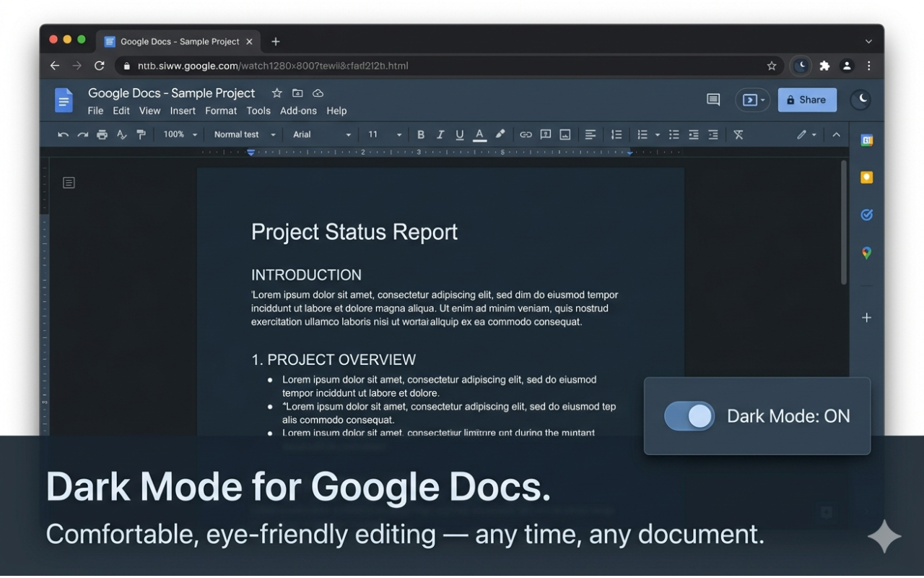
Task: Open comment history
Action: [713, 100]
